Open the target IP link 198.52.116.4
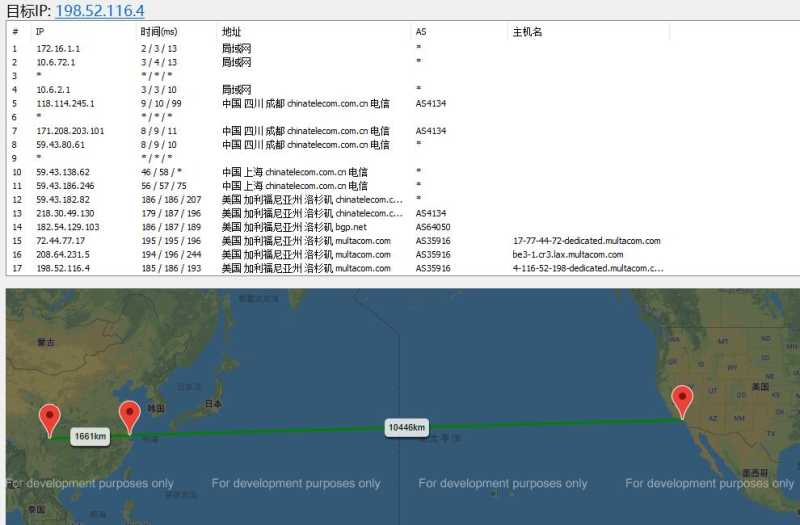Screen dimensions: 800x525 click(99, 10)
